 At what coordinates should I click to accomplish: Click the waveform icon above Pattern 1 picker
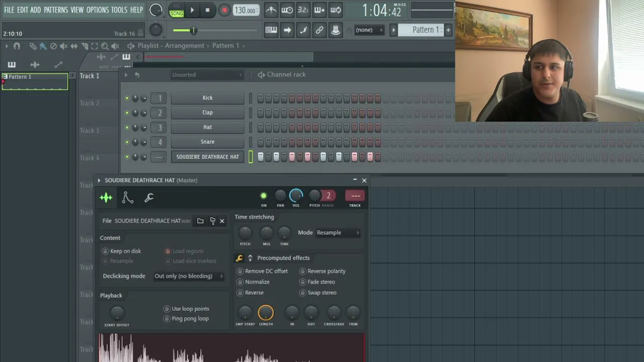click(x=35, y=64)
